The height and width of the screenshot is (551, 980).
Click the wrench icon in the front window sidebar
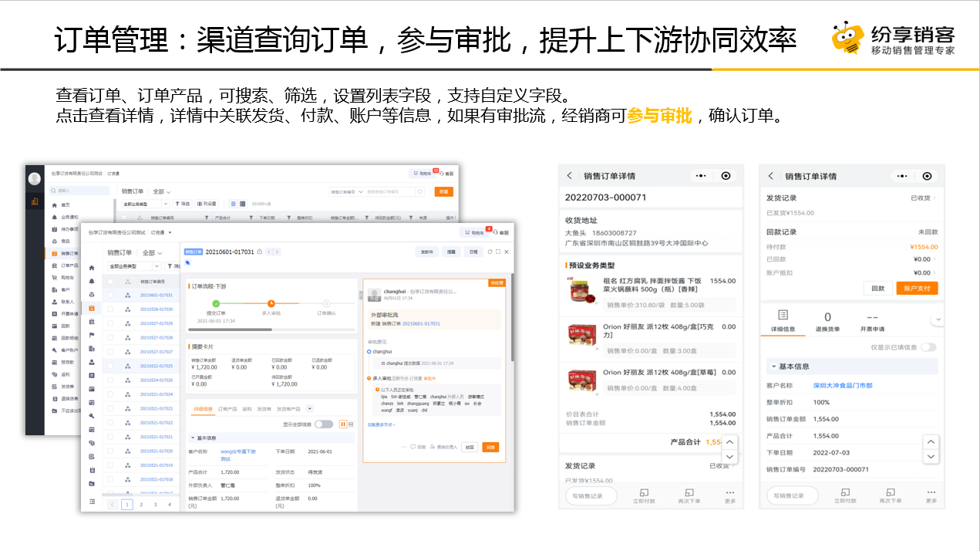[92, 416]
